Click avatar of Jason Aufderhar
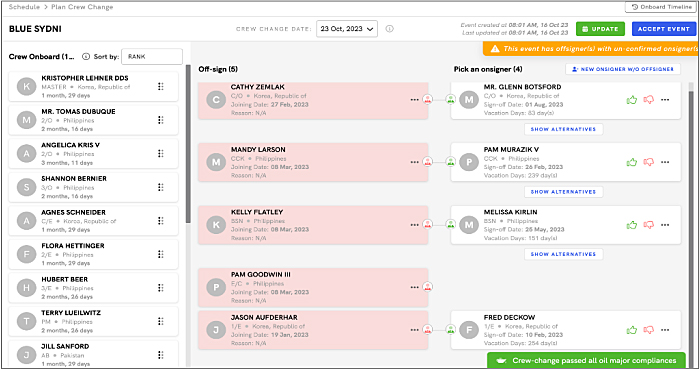Image resolution: width=700 pixels, height=369 pixels. point(216,330)
